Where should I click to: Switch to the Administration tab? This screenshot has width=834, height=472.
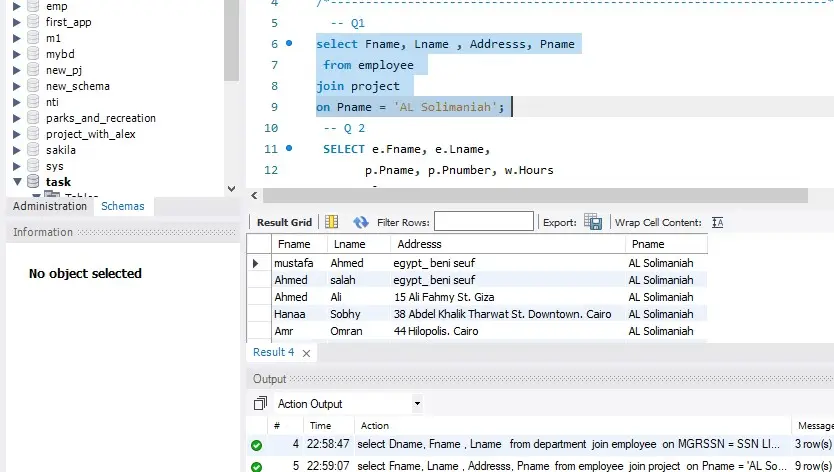pyautogui.click(x=49, y=206)
